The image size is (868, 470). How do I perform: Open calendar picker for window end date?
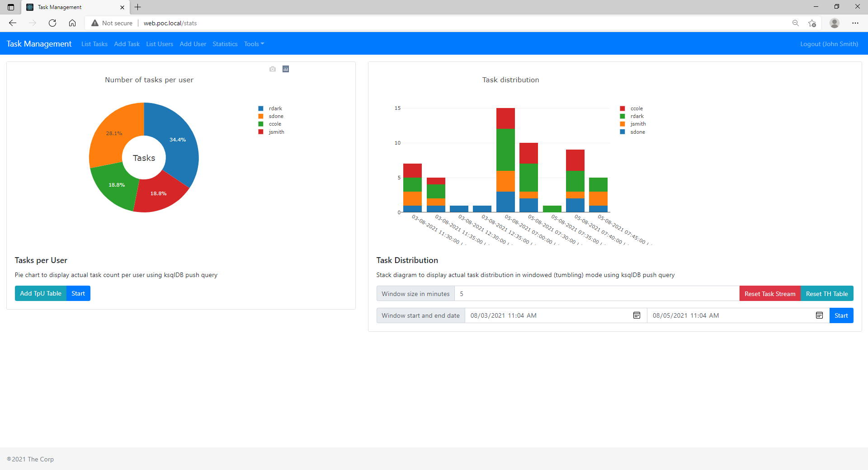pyautogui.click(x=819, y=315)
